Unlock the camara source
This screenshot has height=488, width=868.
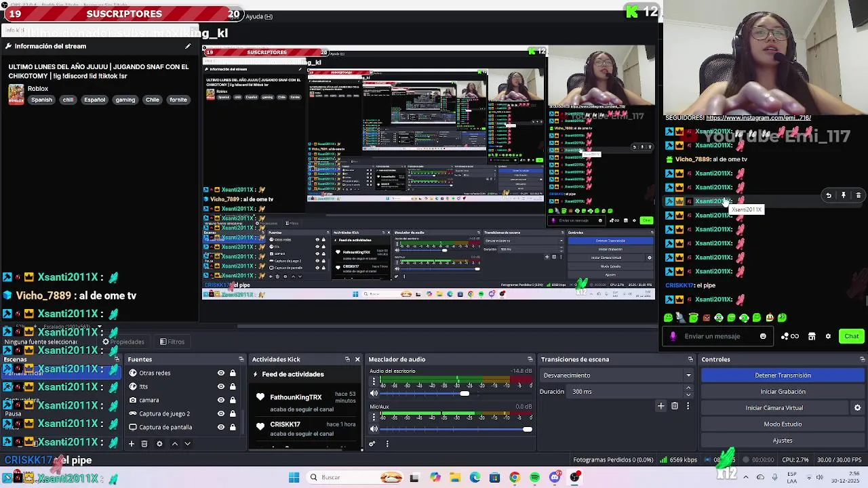(x=233, y=400)
